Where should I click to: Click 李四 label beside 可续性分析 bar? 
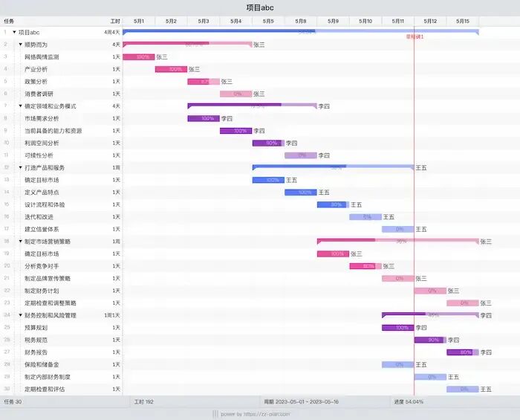tap(324, 155)
